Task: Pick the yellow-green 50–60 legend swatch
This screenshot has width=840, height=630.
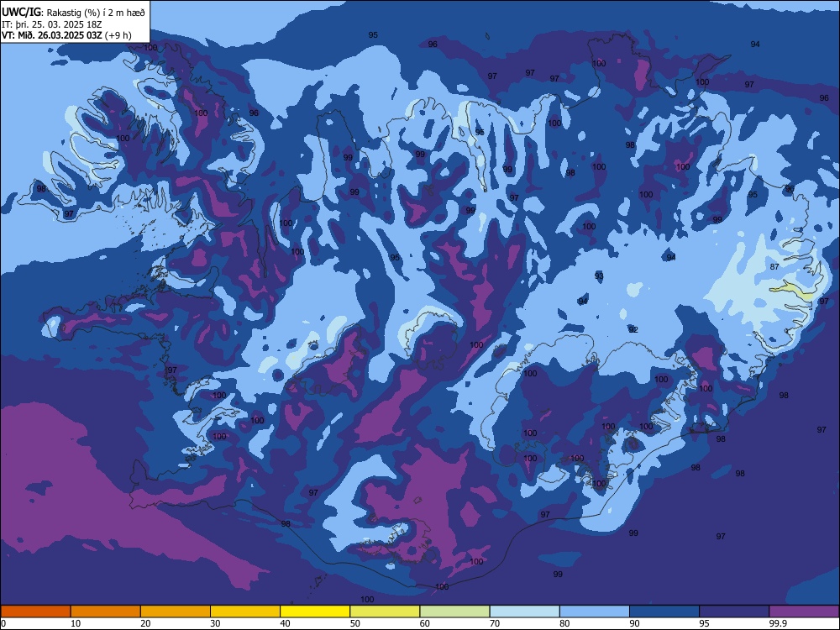Action: click(x=386, y=612)
